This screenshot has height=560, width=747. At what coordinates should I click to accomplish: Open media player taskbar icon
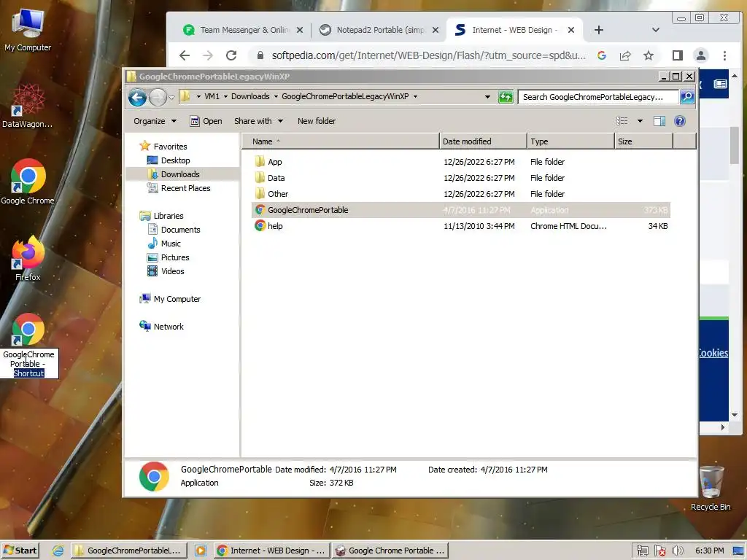(201, 551)
